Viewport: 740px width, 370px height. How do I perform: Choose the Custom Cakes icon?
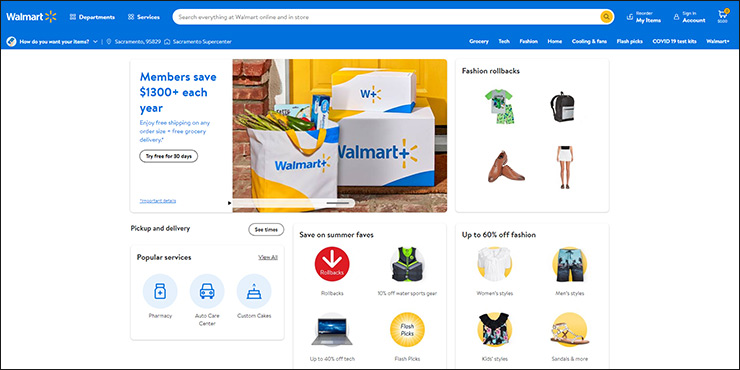pyautogui.click(x=254, y=291)
